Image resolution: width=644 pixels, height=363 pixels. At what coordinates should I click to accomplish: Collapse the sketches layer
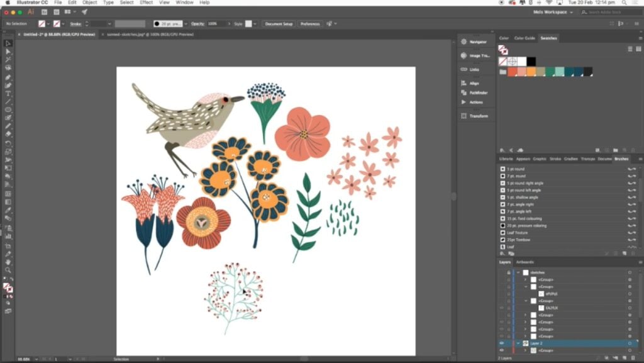click(x=518, y=272)
